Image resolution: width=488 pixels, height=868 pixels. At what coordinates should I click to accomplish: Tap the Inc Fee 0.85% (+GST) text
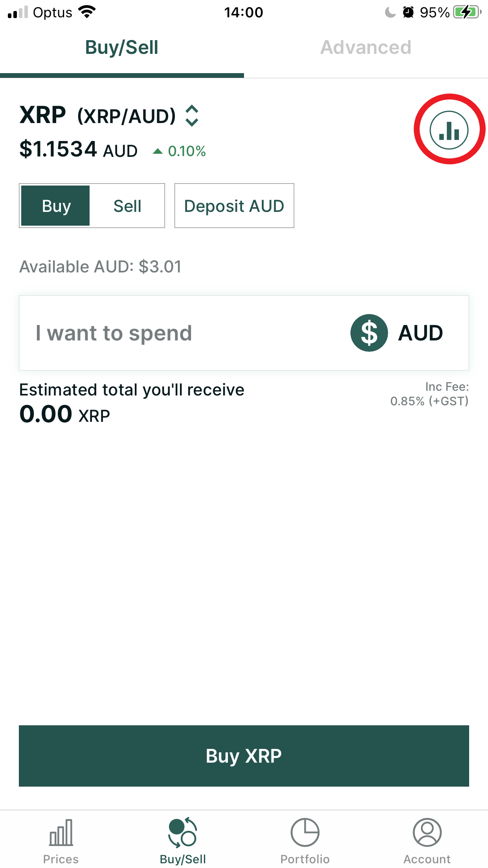(x=429, y=394)
